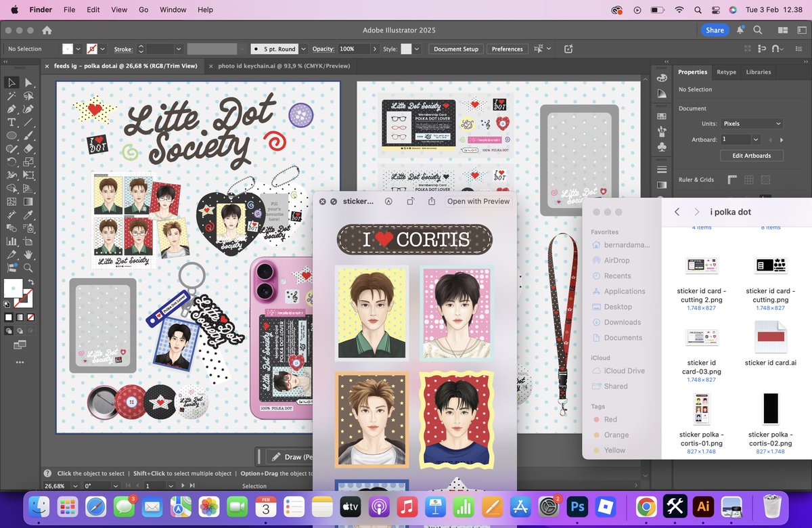Go back in Finder i polka dot window
812x528 pixels.
pyautogui.click(x=677, y=212)
